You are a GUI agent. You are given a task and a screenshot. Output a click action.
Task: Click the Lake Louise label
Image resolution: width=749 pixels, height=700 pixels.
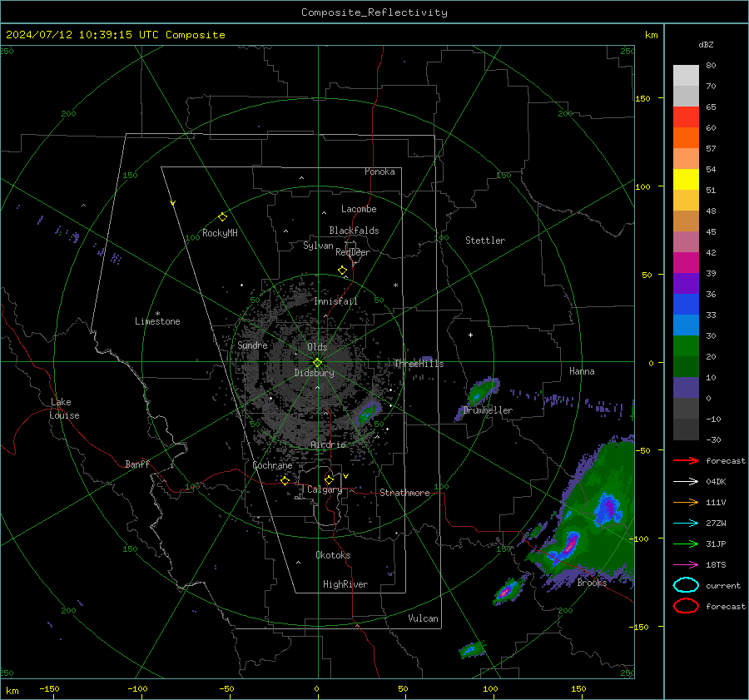(x=64, y=409)
